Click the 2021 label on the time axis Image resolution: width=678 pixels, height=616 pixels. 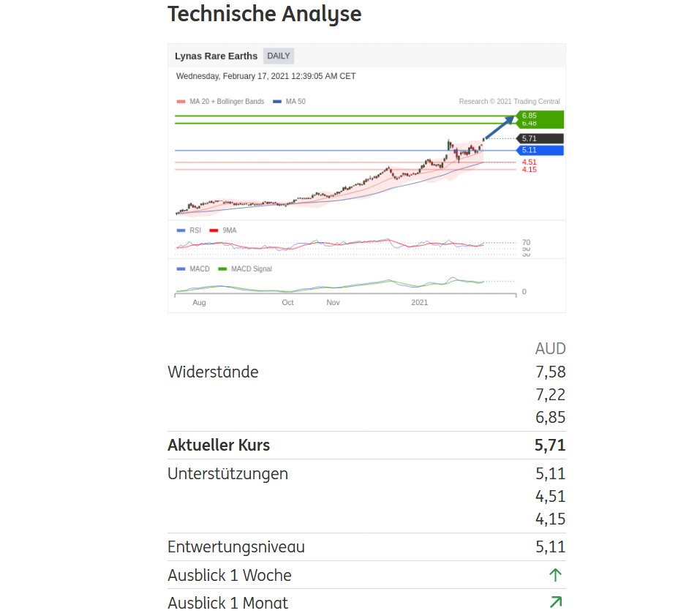419,302
